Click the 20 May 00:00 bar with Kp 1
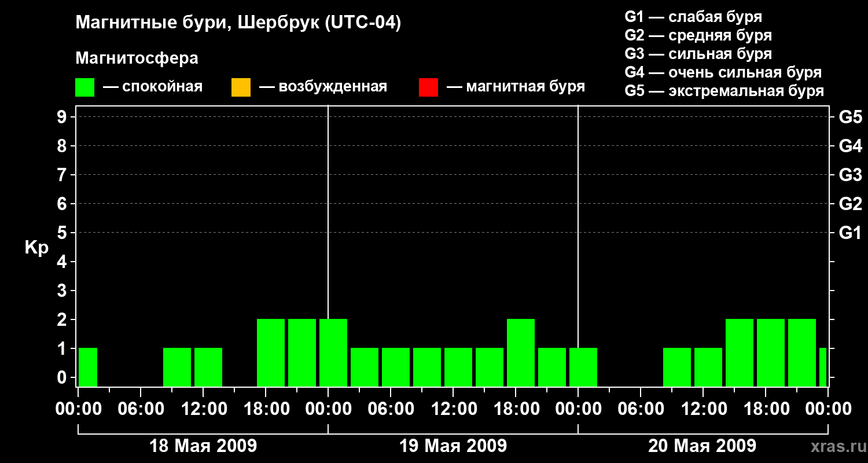This screenshot has height=463, width=868. [583, 367]
